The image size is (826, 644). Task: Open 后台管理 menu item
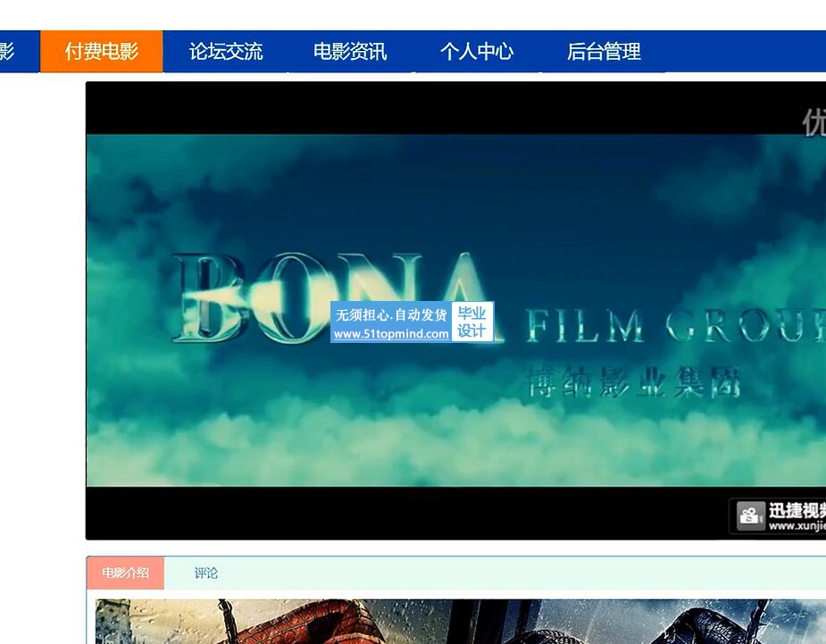(x=604, y=51)
